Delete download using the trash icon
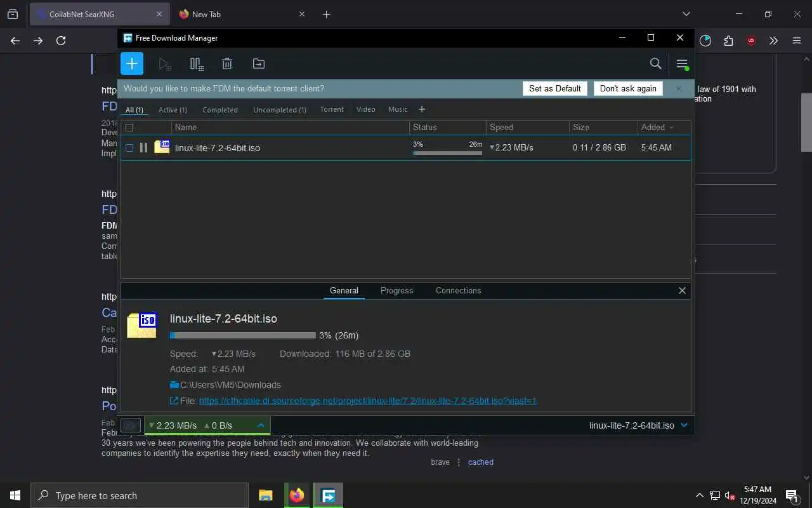 tap(227, 63)
